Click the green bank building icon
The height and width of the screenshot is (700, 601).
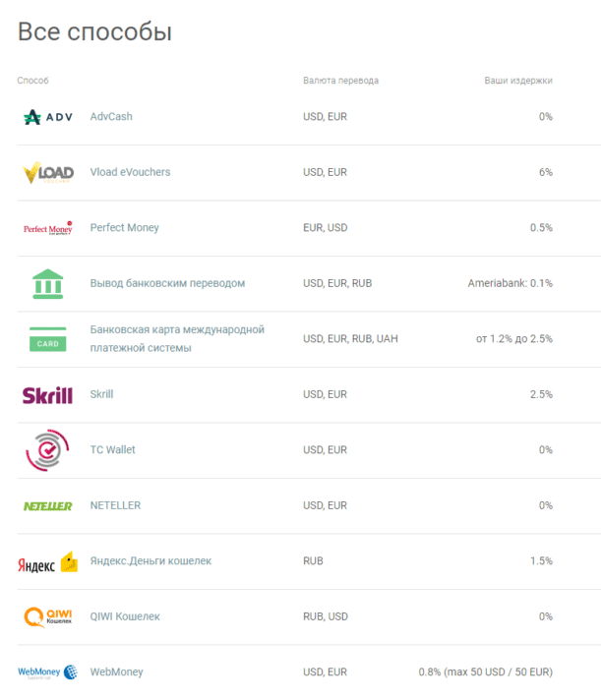point(47,283)
